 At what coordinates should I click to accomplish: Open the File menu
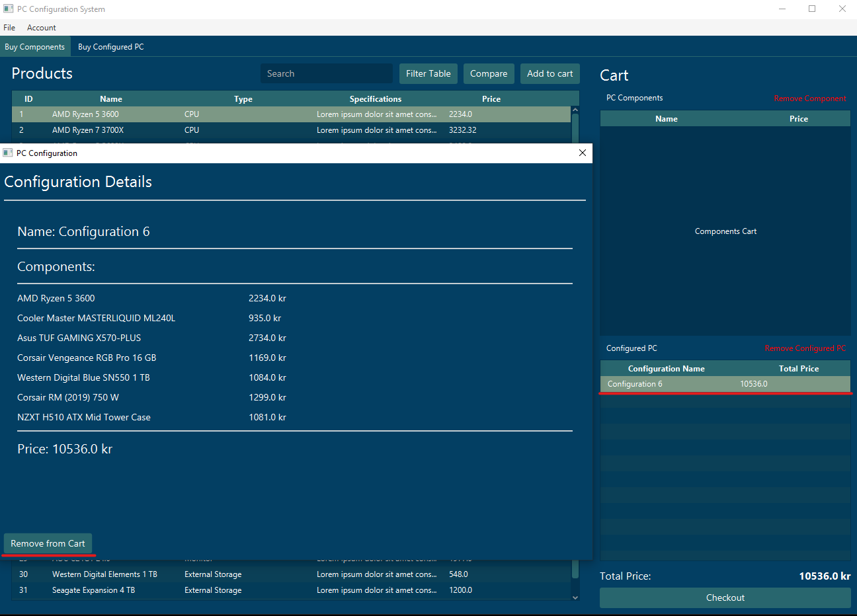pyautogui.click(x=9, y=28)
